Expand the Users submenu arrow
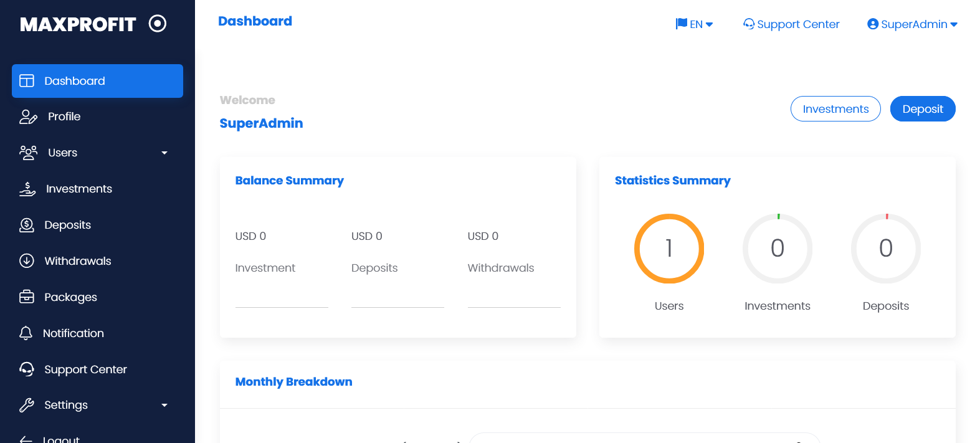This screenshot has width=980, height=443. pos(164,153)
